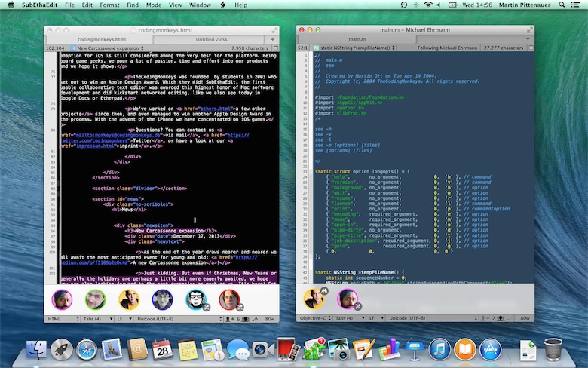Click read-only badge on main.m magenta avatar
Image resolution: width=588 pixels, height=368 pixels.
coord(358,306)
